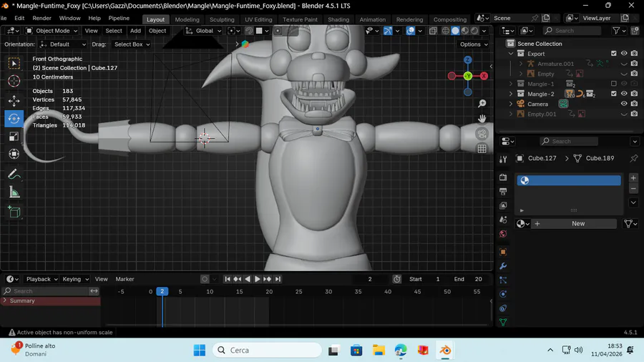The height and width of the screenshot is (362, 644).
Task: Activate the Scale tool
Action: tap(14, 137)
